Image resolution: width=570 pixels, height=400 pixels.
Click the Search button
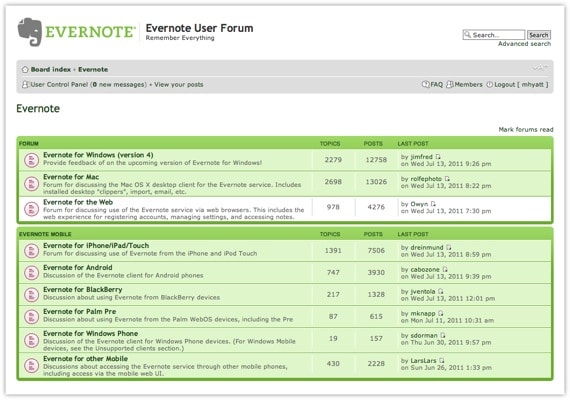coord(539,35)
